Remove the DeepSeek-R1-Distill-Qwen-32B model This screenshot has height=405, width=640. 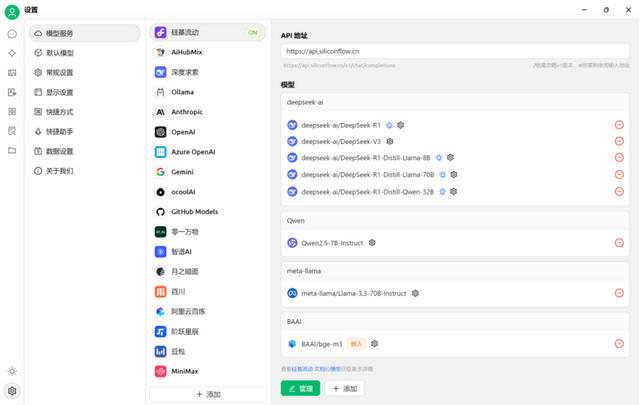[x=619, y=191]
